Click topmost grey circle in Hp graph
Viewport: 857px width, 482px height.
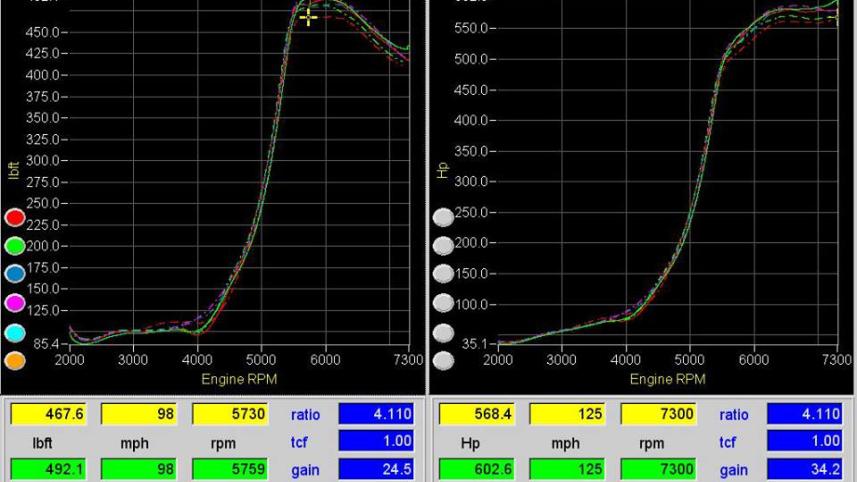442,217
